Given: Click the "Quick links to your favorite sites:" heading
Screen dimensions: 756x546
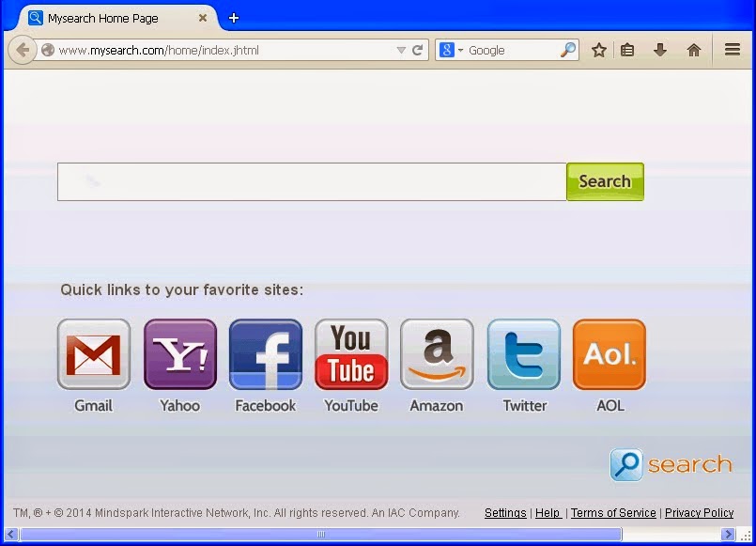Looking at the screenshot, I should (182, 289).
